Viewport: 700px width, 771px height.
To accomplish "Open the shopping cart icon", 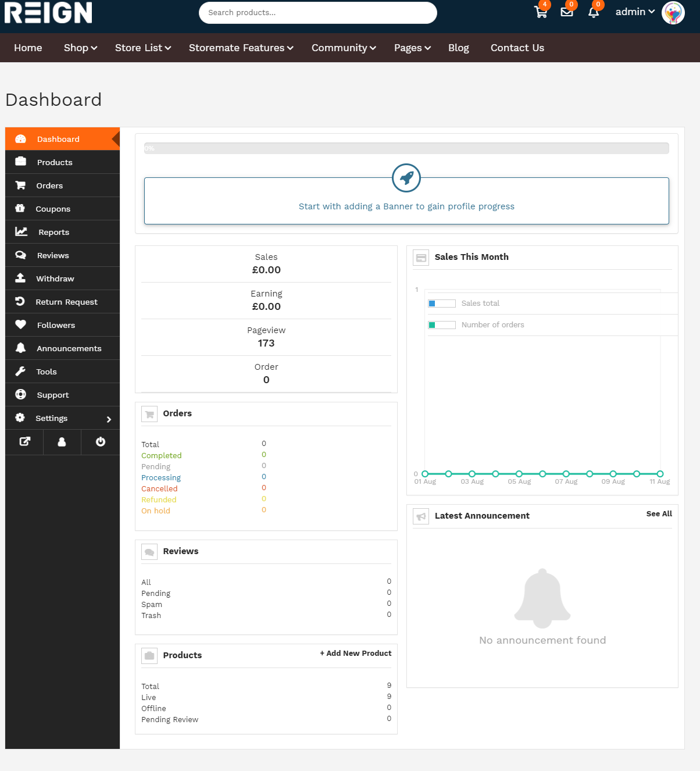I will tap(541, 12).
